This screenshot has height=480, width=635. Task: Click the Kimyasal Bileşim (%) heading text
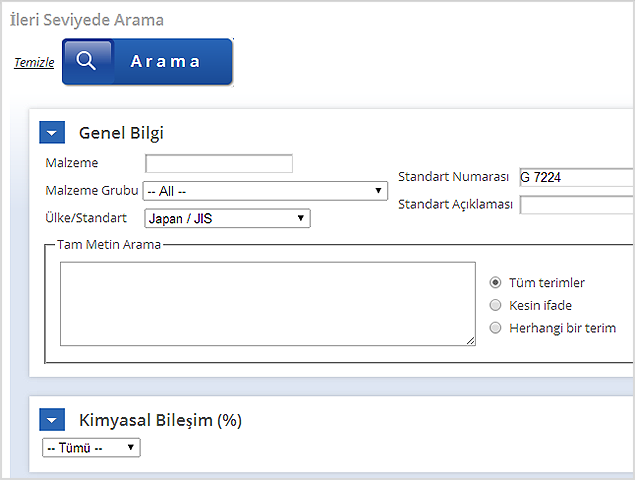[160, 420]
